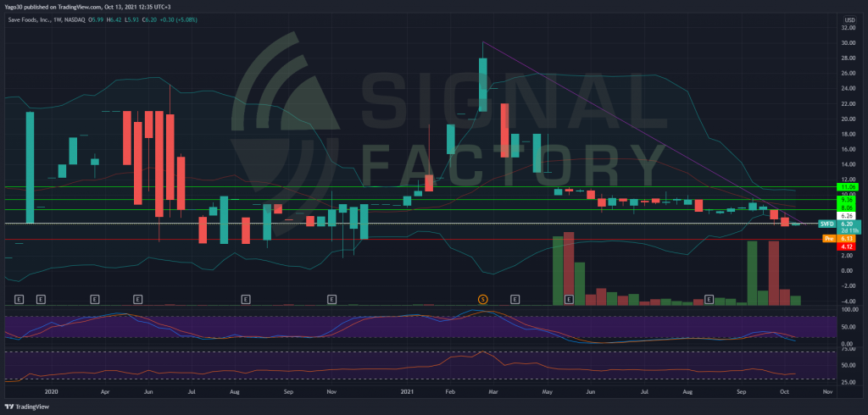This screenshot has height=415, width=868.
Task: Select the green 8.06 price label
Action: pos(847,207)
